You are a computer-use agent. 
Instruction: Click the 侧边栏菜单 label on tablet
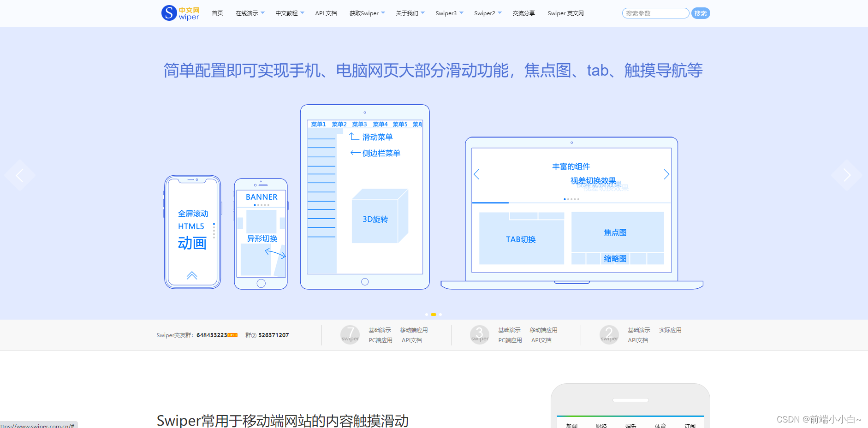tap(381, 153)
